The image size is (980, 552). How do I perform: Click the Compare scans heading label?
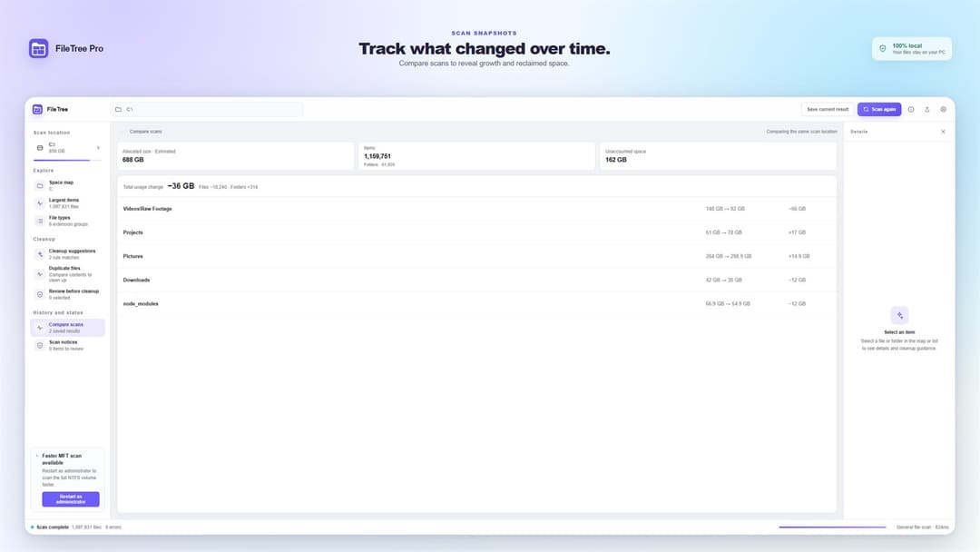tap(145, 132)
